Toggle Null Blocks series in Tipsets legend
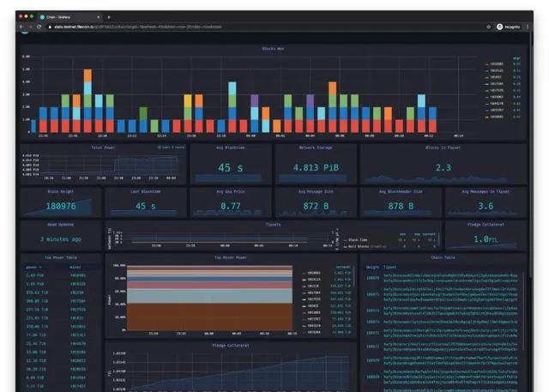The image size is (549, 392). [360, 246]
